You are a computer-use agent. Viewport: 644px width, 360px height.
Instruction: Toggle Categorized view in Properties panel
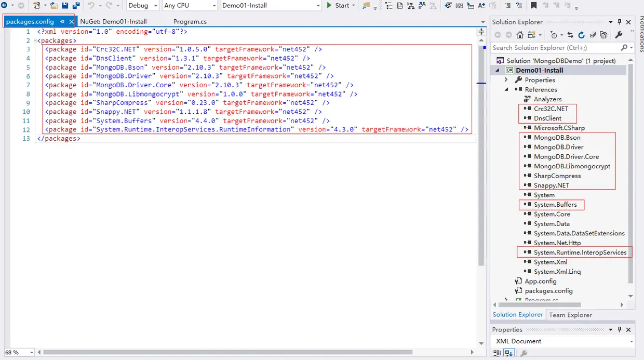coord(498,354)
